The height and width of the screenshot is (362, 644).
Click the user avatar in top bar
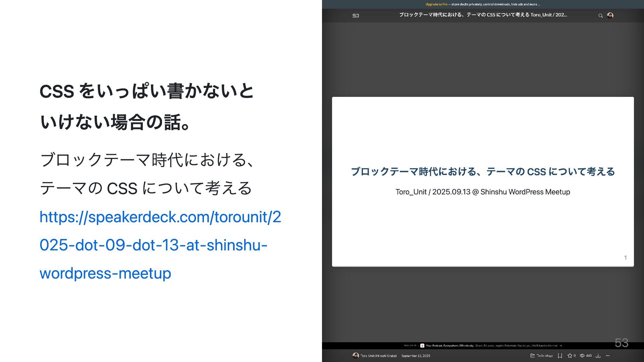pos(610,15)
